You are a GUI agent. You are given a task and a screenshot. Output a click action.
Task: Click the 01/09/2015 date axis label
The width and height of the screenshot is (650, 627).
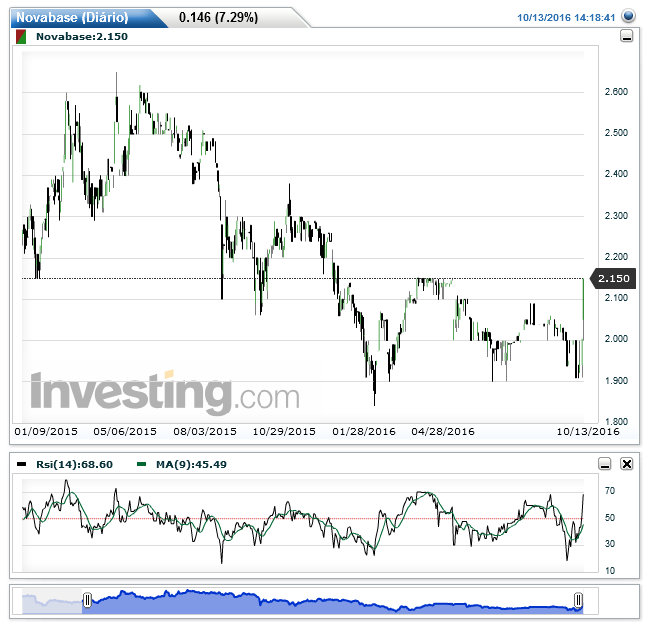[x=46, y=431]
